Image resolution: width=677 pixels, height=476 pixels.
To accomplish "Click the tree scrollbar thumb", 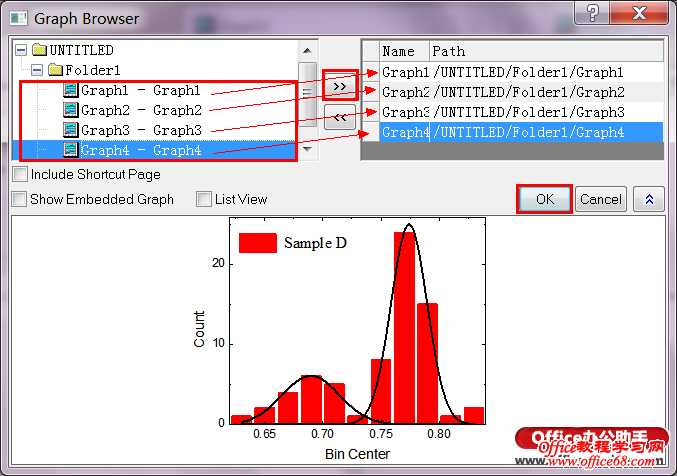I will pyautogui.click(x=307, y=95).
